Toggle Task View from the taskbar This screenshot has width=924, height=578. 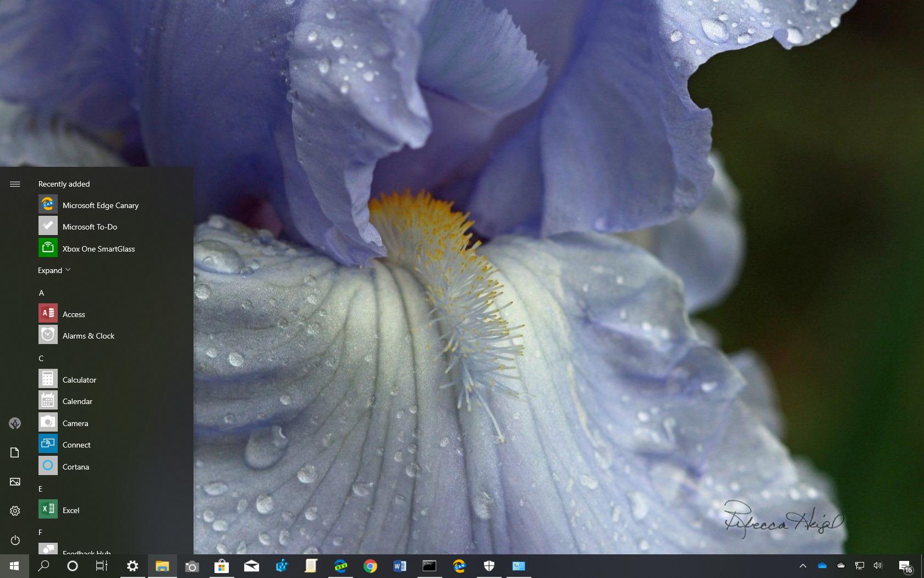point(102,566)
